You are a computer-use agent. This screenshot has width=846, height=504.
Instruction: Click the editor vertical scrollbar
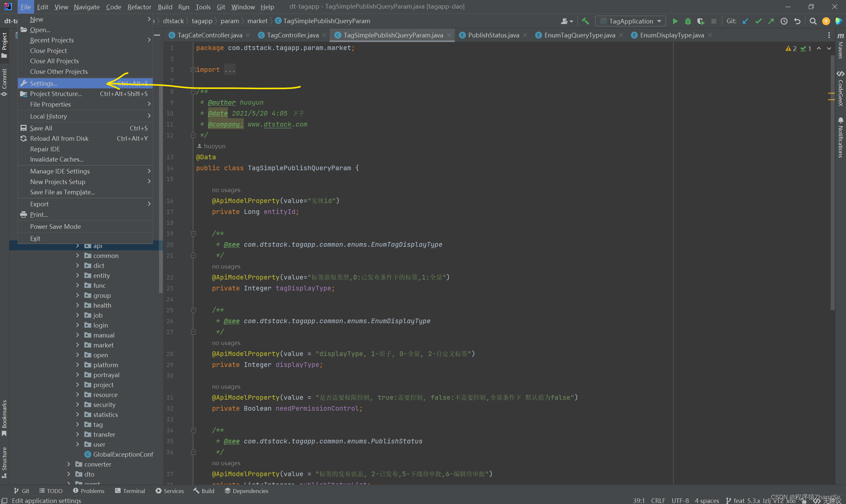point(832,183)
